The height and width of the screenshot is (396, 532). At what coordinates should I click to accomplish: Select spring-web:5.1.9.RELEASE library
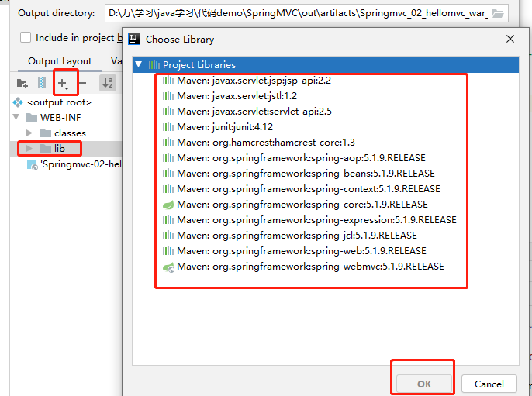[302, 251]
